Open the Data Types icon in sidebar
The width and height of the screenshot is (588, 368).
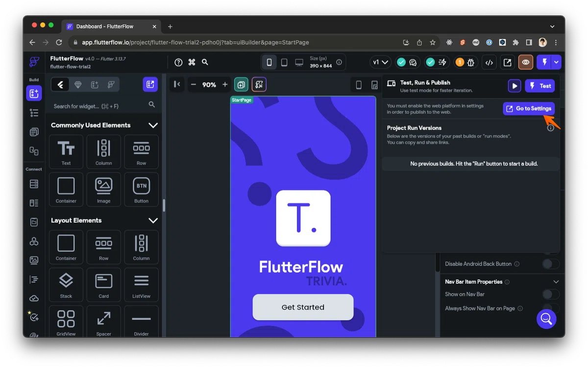[x=34, y=203]
